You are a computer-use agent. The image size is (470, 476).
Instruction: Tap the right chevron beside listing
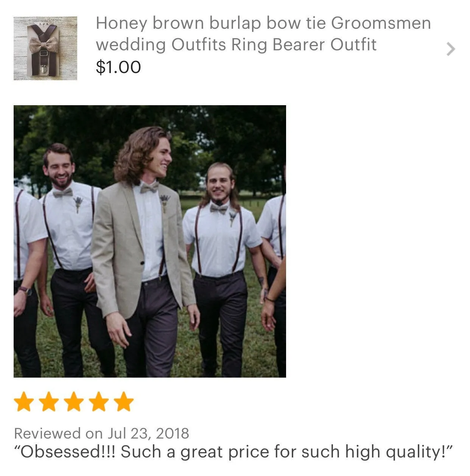point(450,49)
